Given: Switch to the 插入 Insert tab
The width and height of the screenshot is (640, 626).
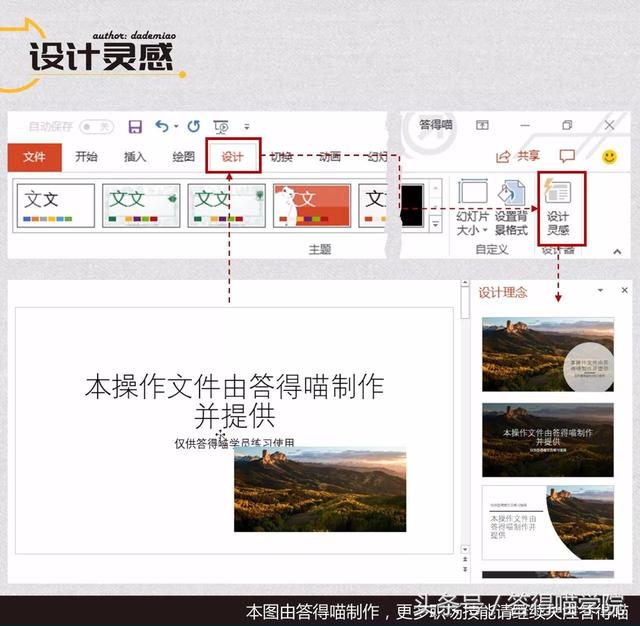Looking at the screenshot, I should pos(135,157).
